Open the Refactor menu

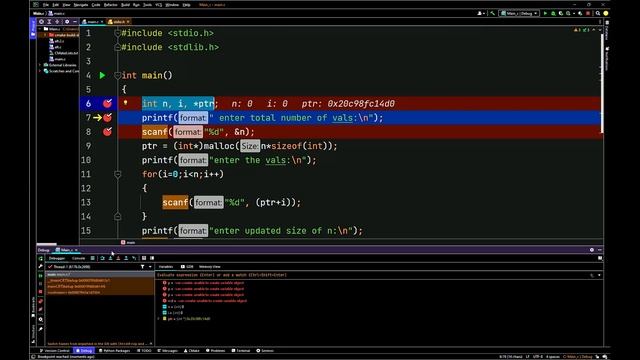[x=110, y=4]
